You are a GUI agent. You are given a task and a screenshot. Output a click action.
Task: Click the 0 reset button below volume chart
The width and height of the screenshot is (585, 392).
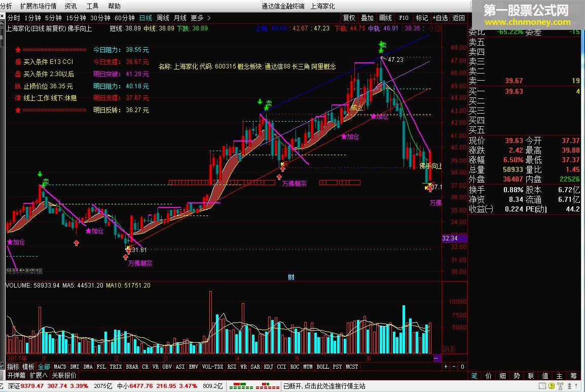463,367
